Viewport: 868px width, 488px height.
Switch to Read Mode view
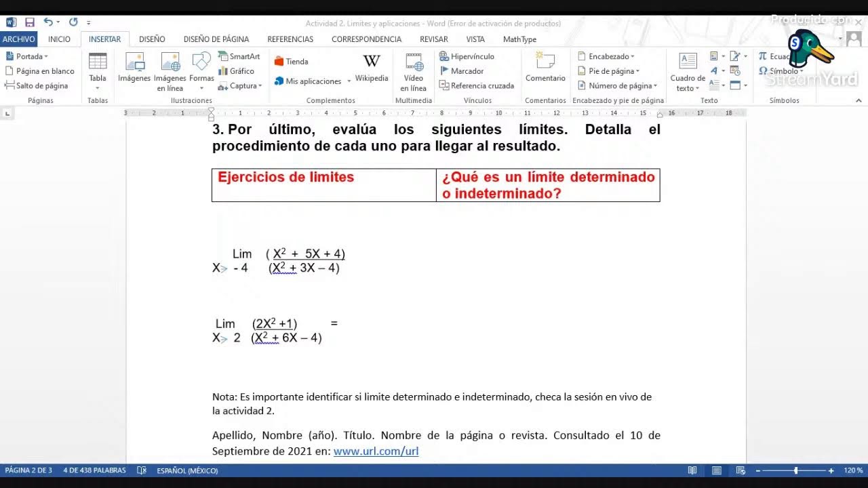pos(692,470)
